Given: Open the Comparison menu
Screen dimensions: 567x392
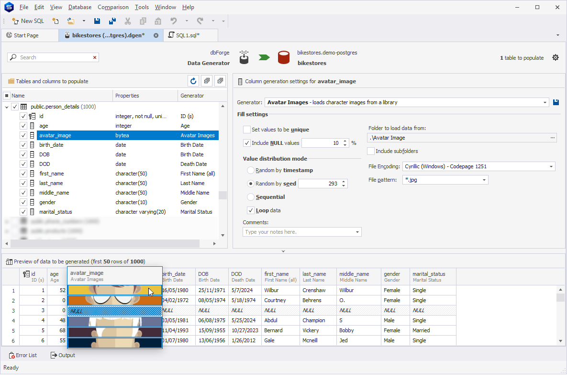Looking at the screenshot, I should [113, 7].
